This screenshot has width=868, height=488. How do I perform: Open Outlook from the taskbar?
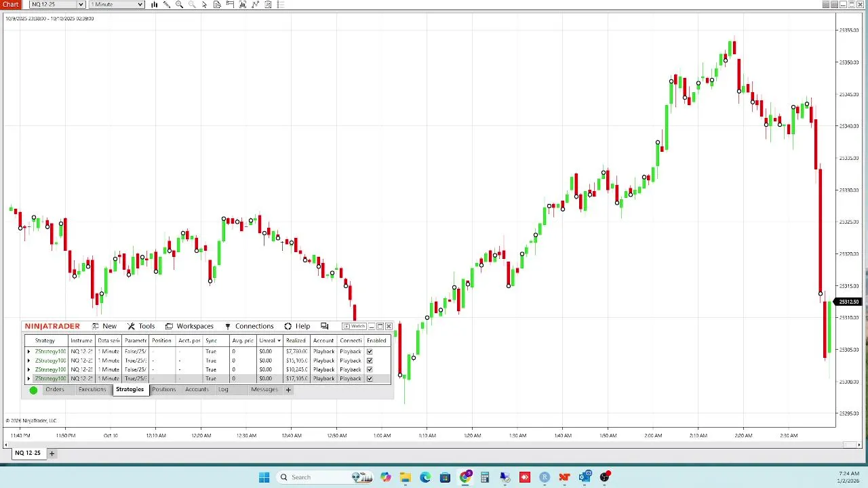[x=585, y=477]
